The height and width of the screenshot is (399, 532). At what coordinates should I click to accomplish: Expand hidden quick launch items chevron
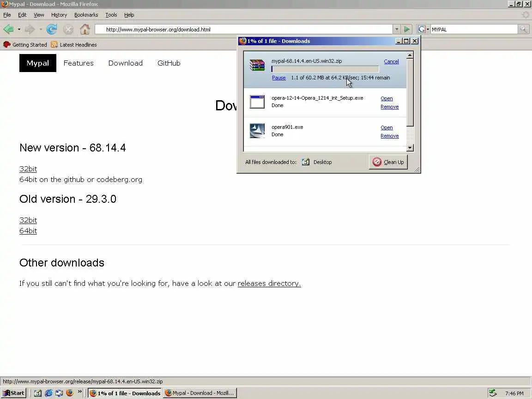tap(80, 392)
